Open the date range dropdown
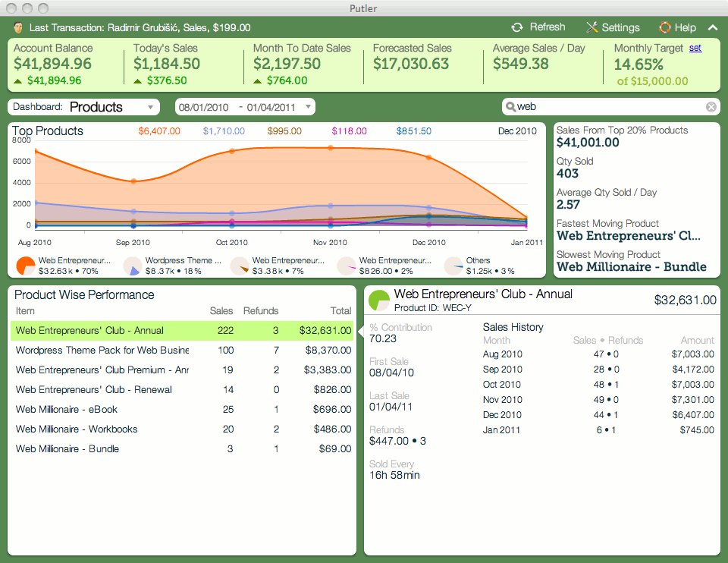Viewport: 728px width, 563px height. coord(245,107)
